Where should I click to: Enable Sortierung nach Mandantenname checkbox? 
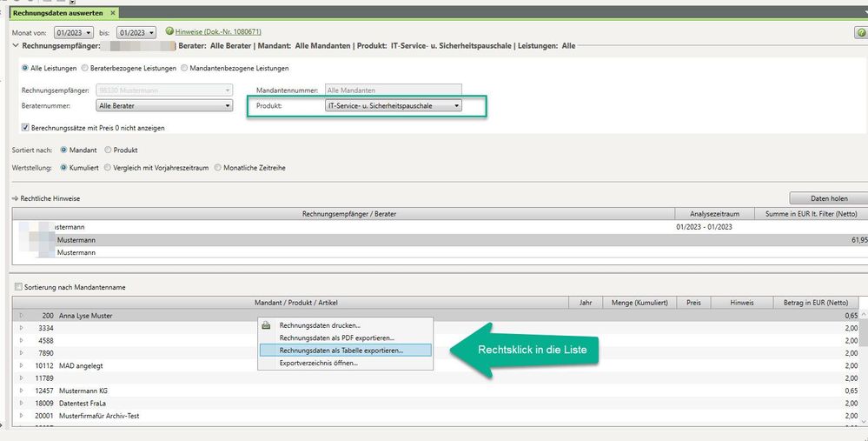tap(18, 287)
